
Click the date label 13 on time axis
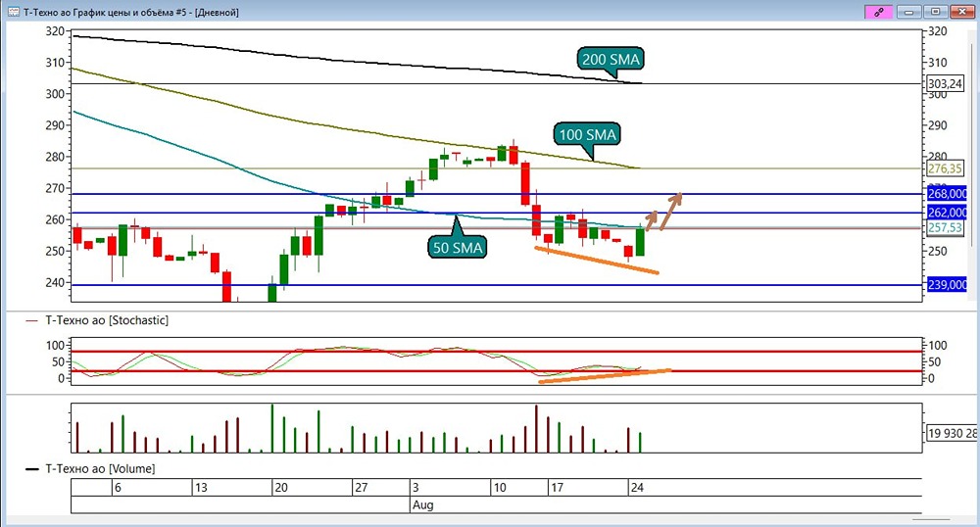[x=201, y=488]
